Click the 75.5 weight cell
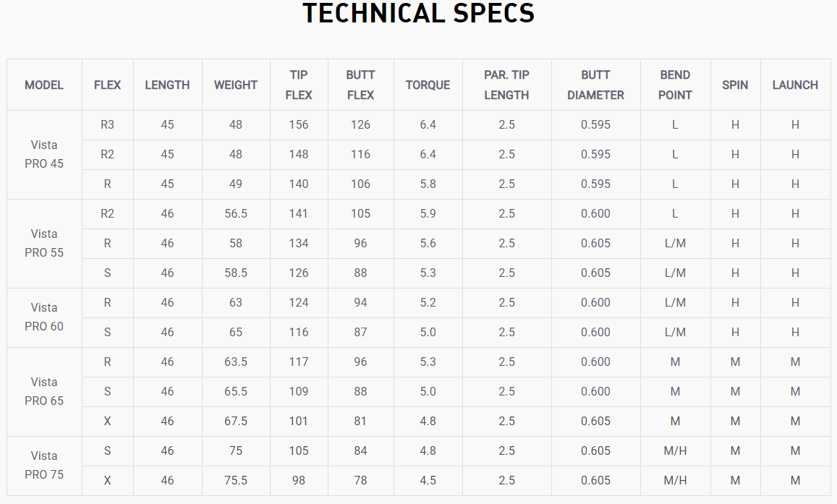 coord(236,480)
